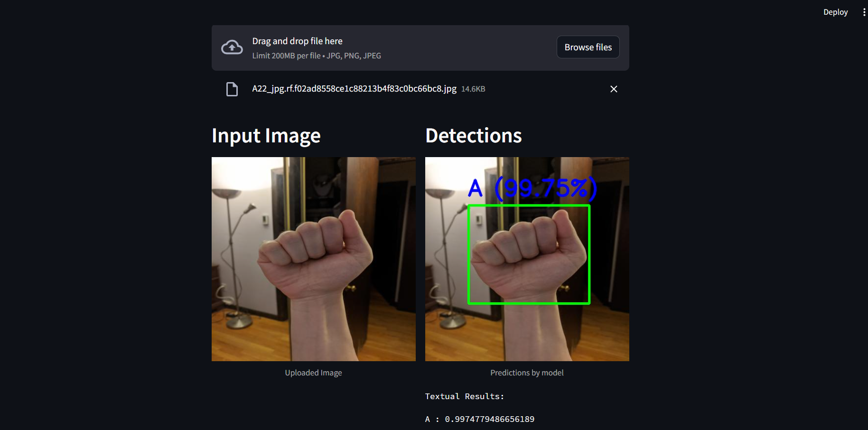Viewport: 868px width, 430px height.
Task: Click the Detections heading
Action: click(474, 136)
